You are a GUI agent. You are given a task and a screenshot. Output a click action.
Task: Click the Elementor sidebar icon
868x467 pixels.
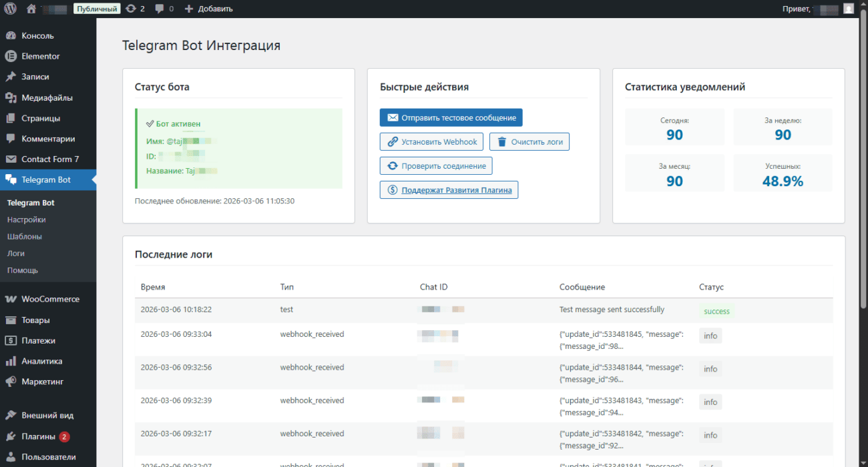11,56
